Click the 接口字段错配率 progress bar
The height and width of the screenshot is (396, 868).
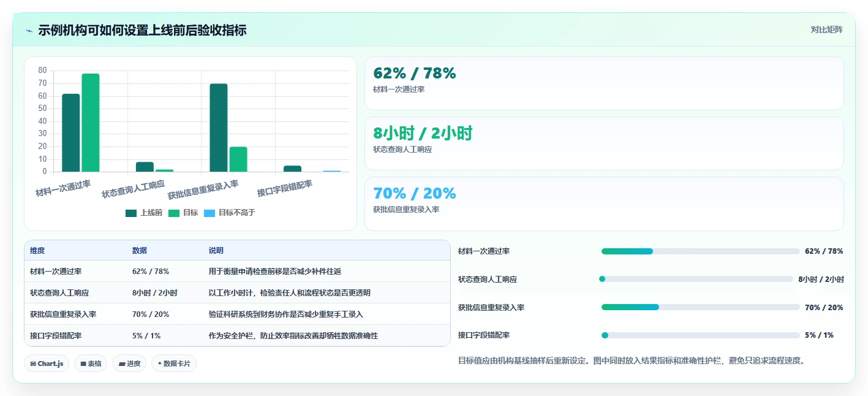700,335
